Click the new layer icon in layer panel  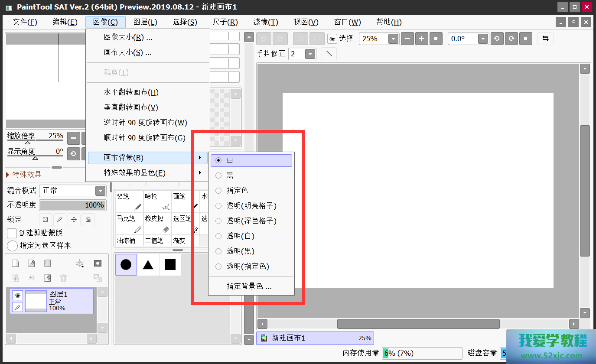(x=15, y=263)
